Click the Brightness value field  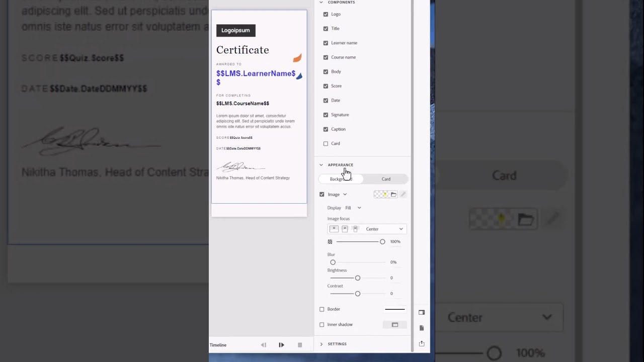point(391,278)
